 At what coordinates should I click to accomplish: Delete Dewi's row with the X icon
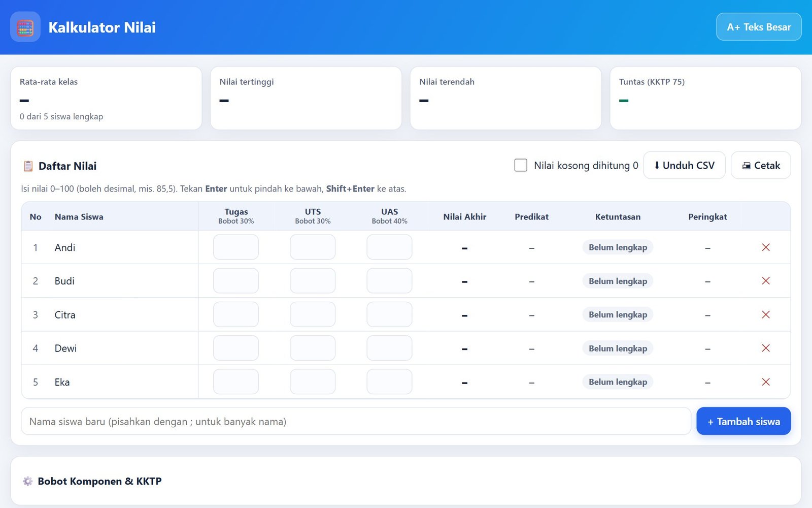pyautogui.click(x=766, y=348)
